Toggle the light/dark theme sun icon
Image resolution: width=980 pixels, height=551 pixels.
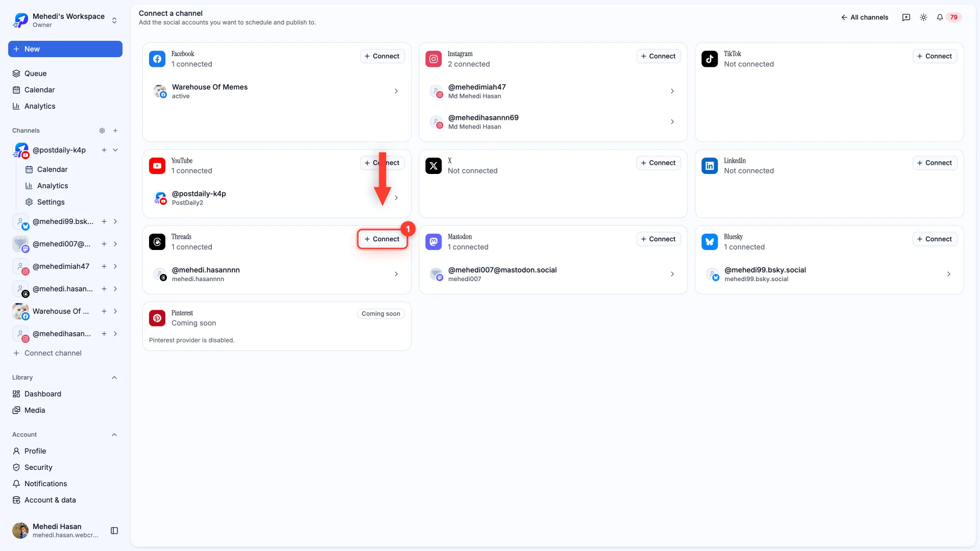click(x=923, y=17)
